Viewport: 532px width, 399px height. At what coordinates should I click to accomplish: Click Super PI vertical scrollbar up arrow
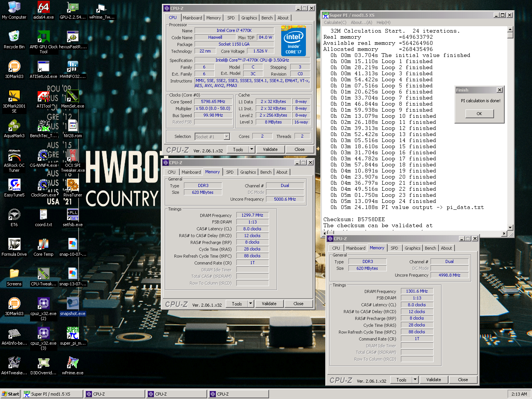[510, 29]
